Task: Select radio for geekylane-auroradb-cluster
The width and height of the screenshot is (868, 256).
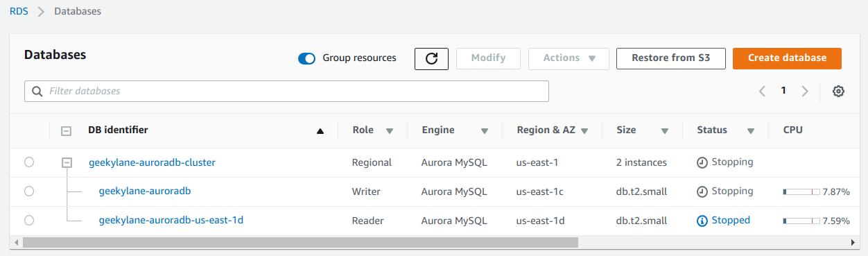Action: pyautogui.click(x=29, y=162)
